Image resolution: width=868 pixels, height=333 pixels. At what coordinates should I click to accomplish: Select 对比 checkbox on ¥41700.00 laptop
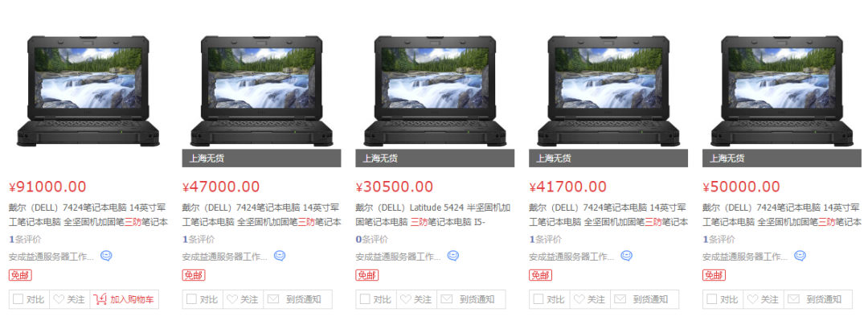[538, 299]
